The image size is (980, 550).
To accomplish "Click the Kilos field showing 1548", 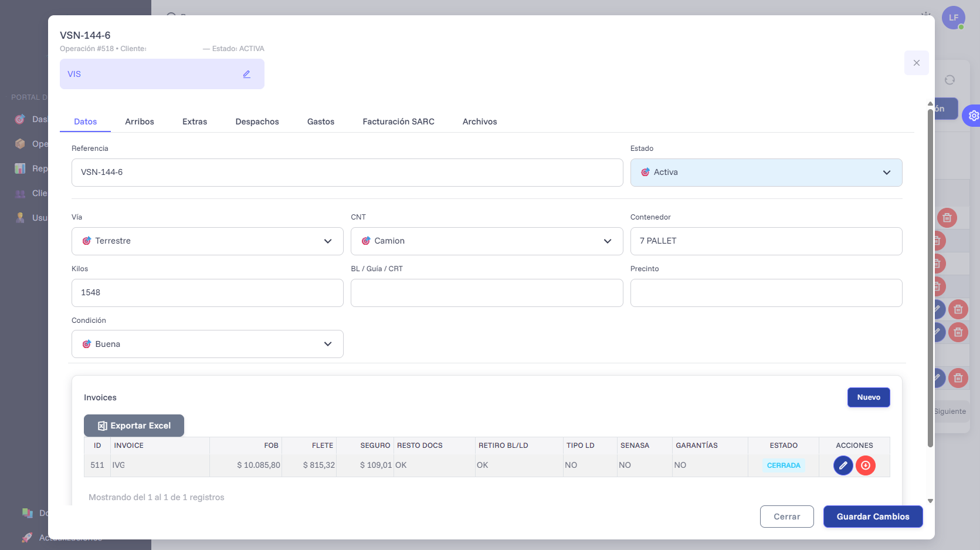I will tap(208, 293).
